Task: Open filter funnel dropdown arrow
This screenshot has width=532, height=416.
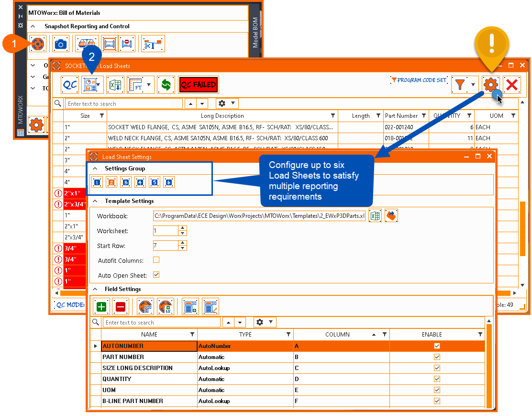Action: (473, 85)
